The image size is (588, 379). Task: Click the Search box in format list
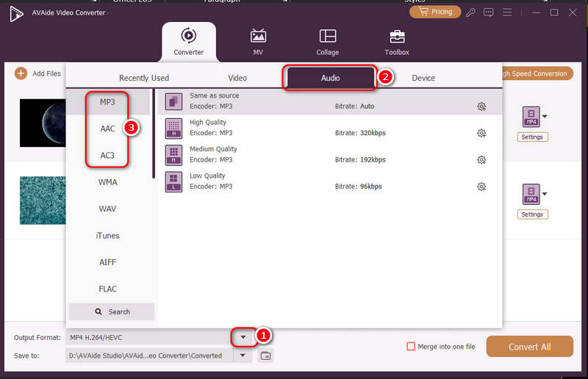pos(112,311)
